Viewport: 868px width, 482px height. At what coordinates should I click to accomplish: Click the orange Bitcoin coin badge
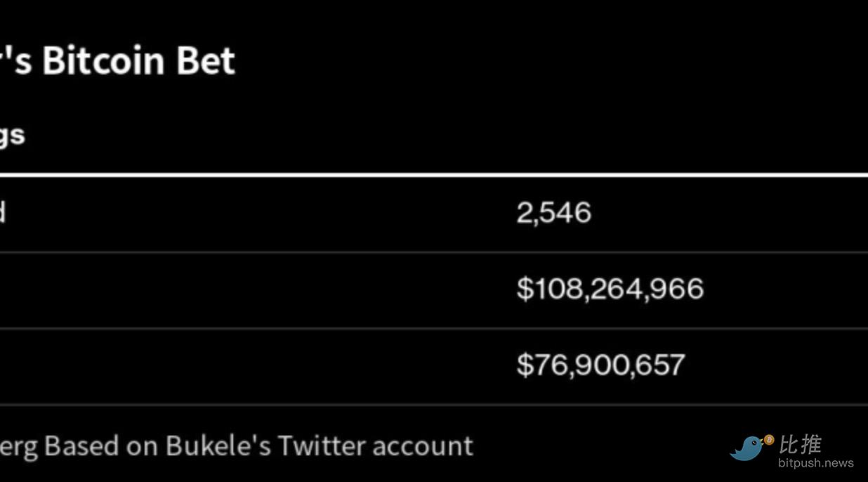click(x=768, y=440)
